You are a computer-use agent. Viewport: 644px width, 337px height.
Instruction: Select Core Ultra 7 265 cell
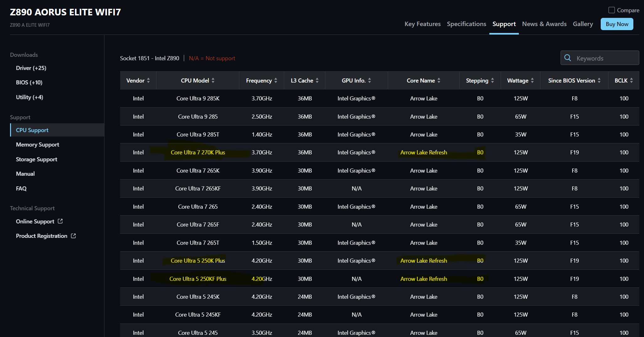pos(198,206)
